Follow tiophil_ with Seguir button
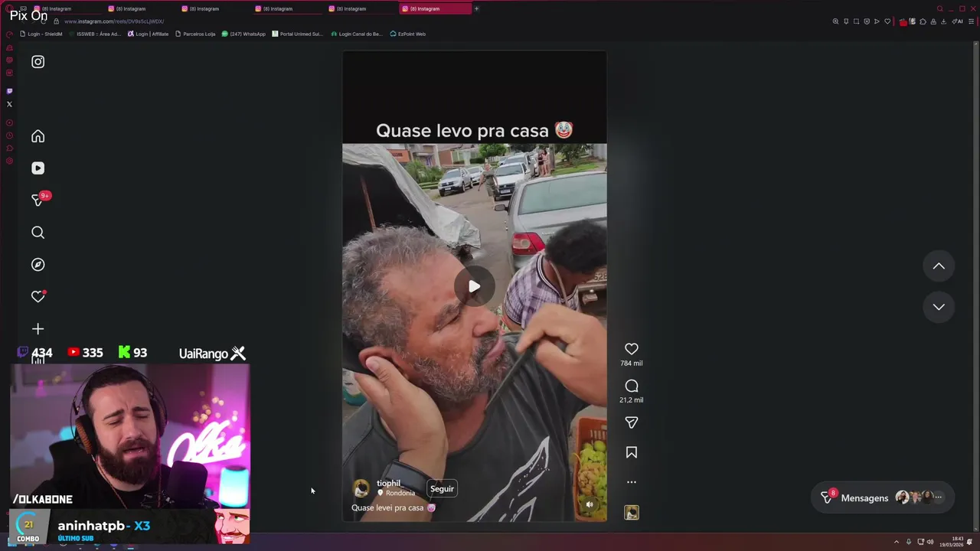 point(442,489)
